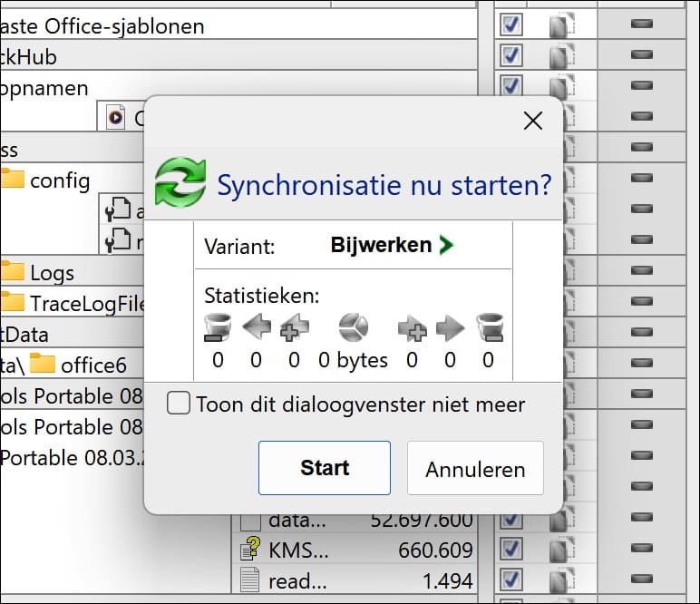The width and height of the screenshot is (700, 604).
Task: Select the 'opnamen' folder row
Action: (238, 86)
